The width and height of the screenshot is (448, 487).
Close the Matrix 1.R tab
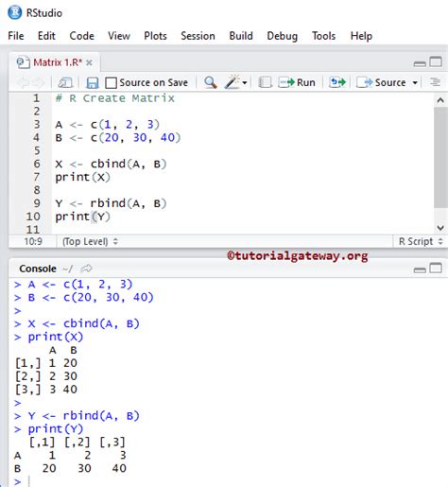click(x=89, y=62)
